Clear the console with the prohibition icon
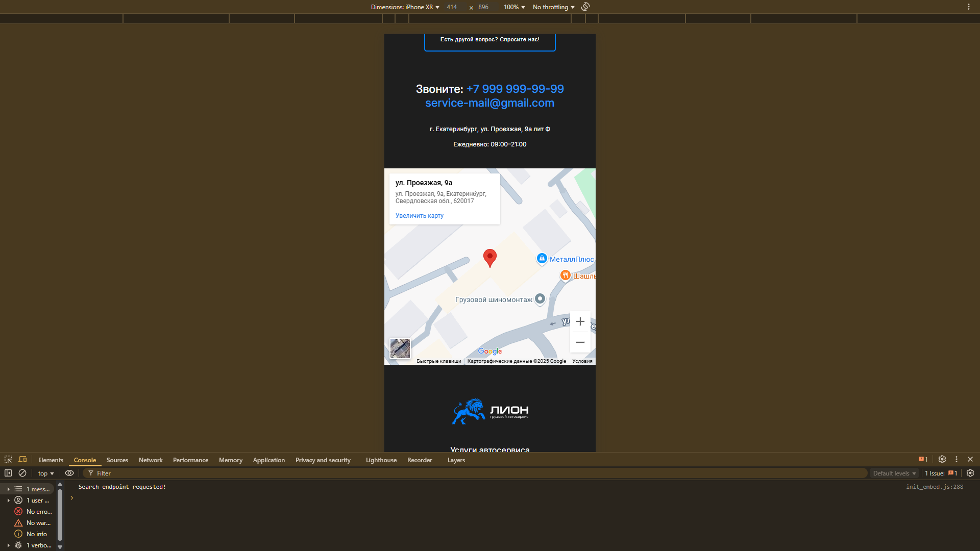This screenshot has width=980, height=551. click(x=22, y=473)
